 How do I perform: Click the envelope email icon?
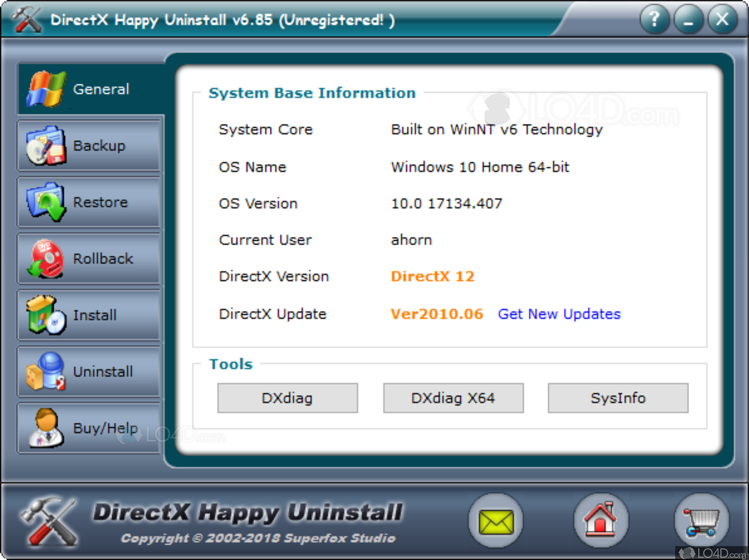[496, 521]
